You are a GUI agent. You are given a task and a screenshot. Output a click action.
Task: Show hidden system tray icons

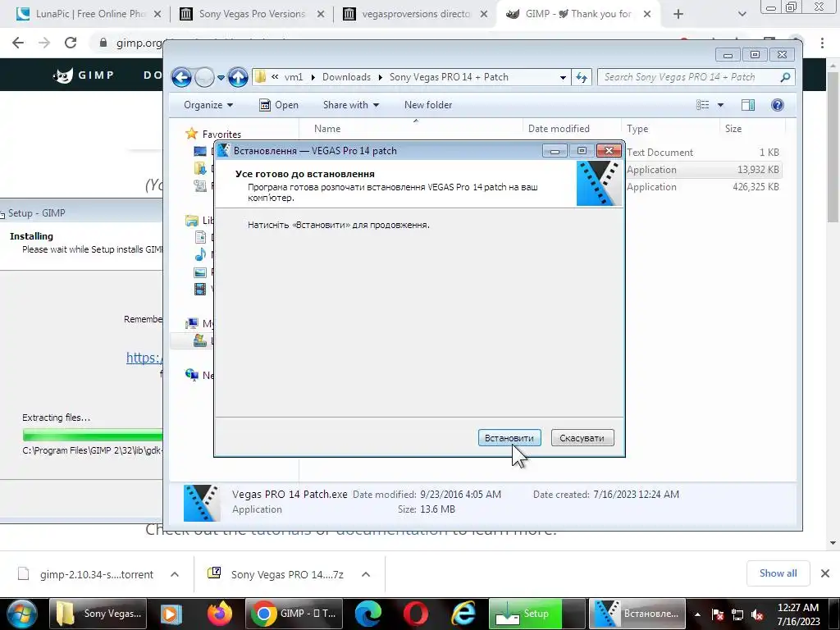coord(697,614)
